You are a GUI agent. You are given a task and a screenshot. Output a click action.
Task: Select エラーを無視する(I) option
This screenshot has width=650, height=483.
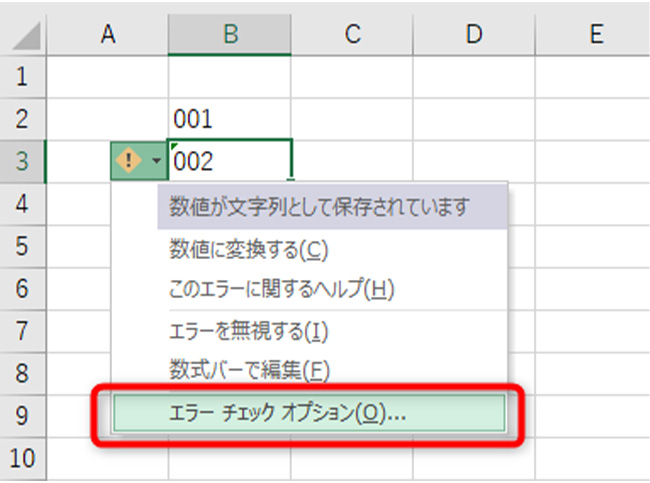click(248, 329)
